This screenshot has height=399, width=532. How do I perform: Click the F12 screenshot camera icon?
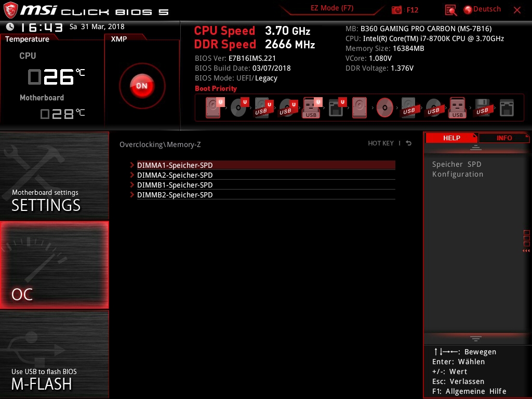pyautogui.click(x=396, y=10)
